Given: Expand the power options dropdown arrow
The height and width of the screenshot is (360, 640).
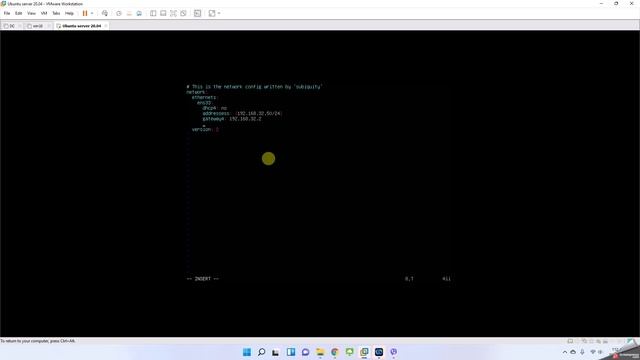Looking at the screenshot, I should [92, 13].
